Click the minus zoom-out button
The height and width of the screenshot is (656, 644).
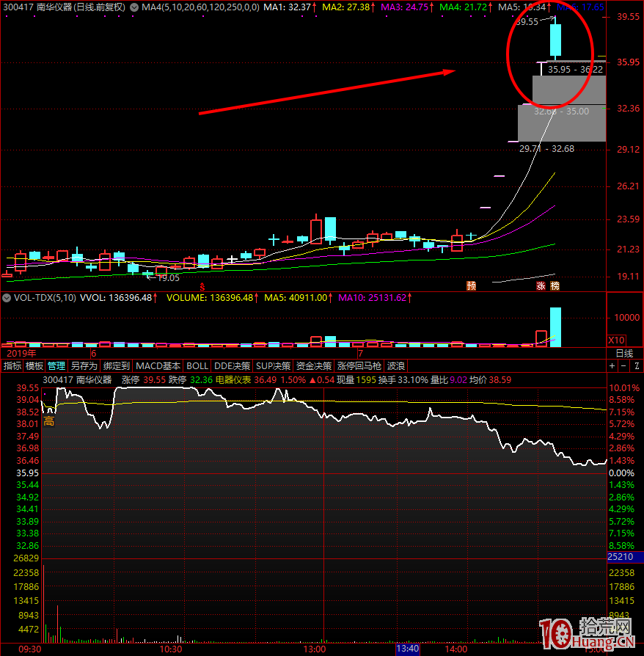click(x=623, y=366)
